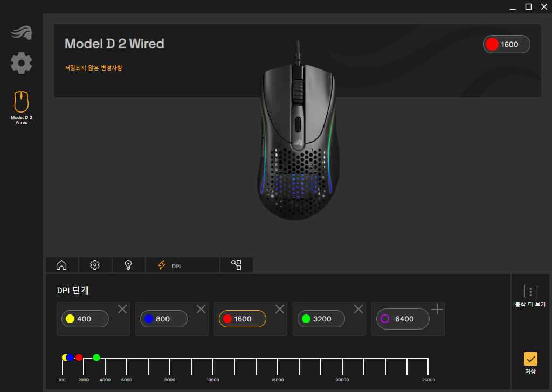The image size is (552, 392).
Task: Add the 6400 DPI stage with plus
Action: tap(437, 309)
